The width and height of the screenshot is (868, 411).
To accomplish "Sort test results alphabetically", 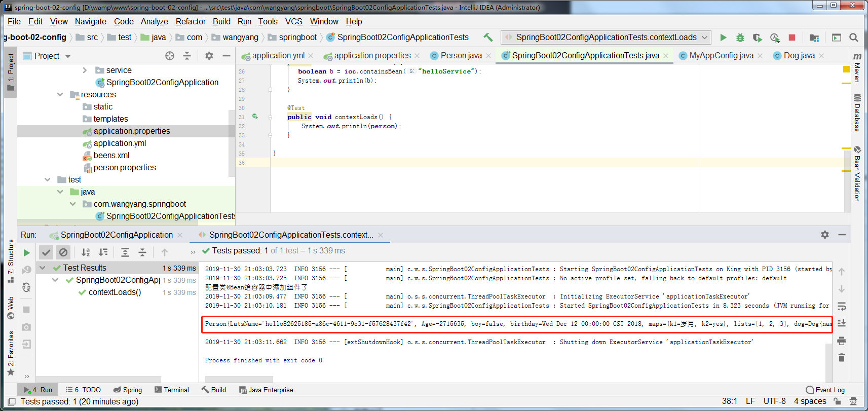I will click(x=86, y=252).
